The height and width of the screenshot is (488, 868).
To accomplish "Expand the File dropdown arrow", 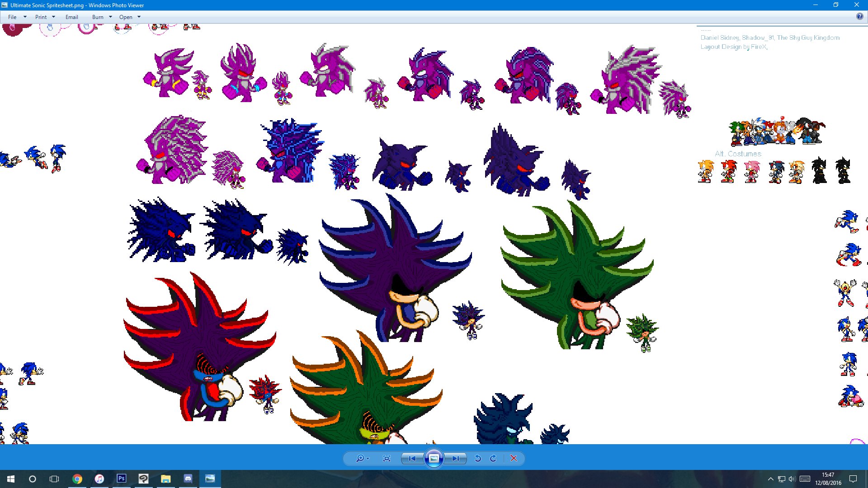I will (x=25, y=17).
